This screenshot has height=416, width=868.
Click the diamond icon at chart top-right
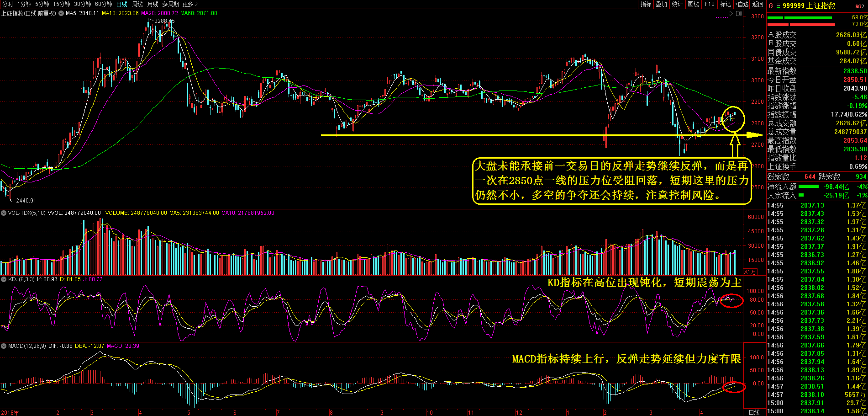(730, 14)
